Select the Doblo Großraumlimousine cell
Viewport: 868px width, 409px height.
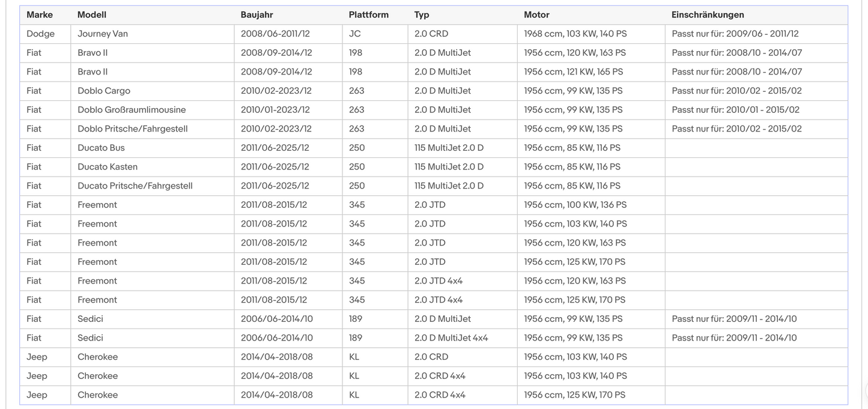153,110
